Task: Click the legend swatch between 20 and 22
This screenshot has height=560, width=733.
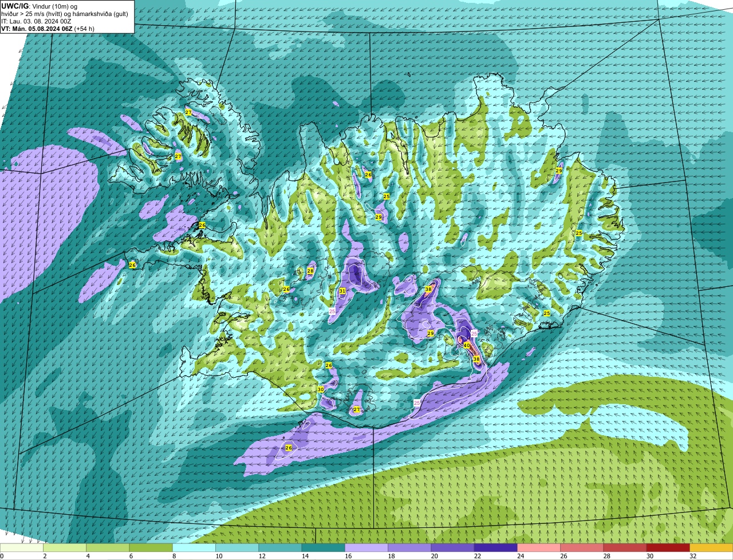Action: (x=452, y=548)
